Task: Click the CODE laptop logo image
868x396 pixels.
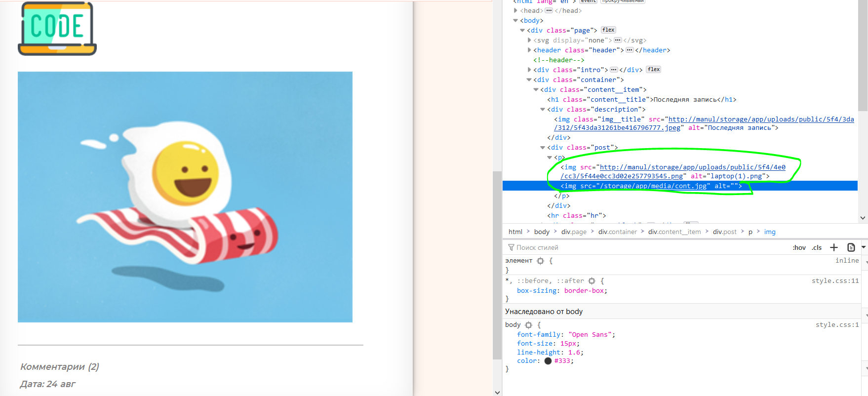Action: (x=57, y=28)
